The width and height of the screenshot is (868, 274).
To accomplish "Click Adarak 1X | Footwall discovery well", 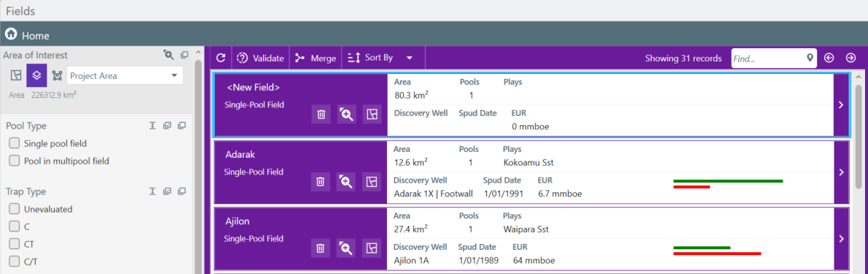I will (x=434, y=194).
